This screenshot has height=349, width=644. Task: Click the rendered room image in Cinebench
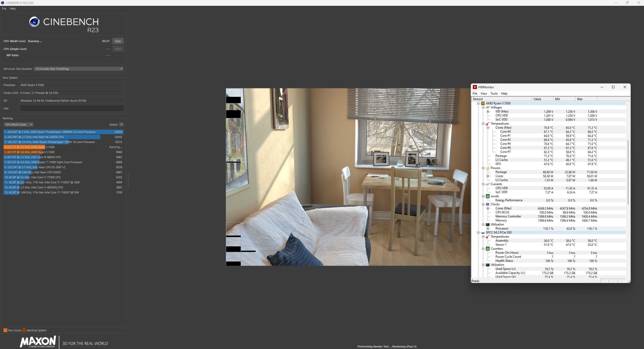click(348, 177)
